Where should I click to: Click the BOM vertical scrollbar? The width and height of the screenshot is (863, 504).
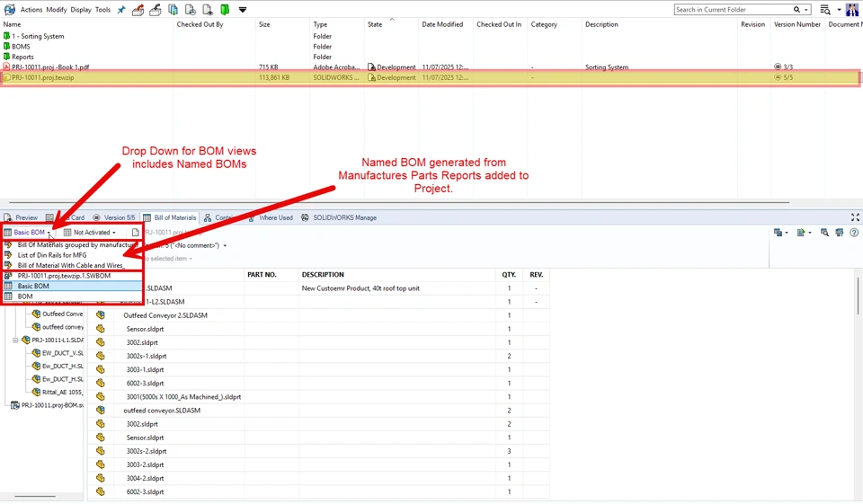pyautogui.click(x=858, y=296)
